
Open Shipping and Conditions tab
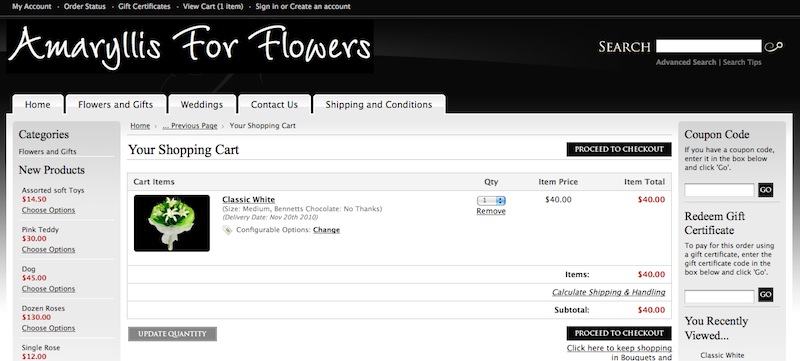click(x=379, y=105)
